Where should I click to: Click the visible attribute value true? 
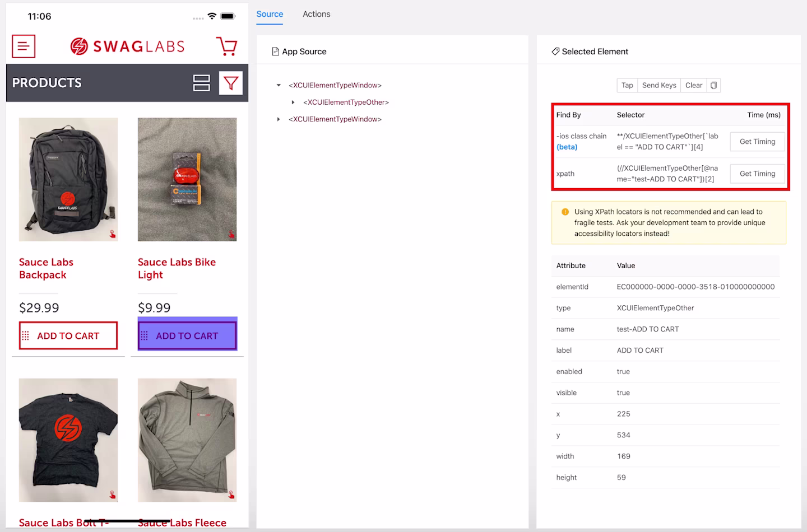pyautogui.click(x=623, y=393)
